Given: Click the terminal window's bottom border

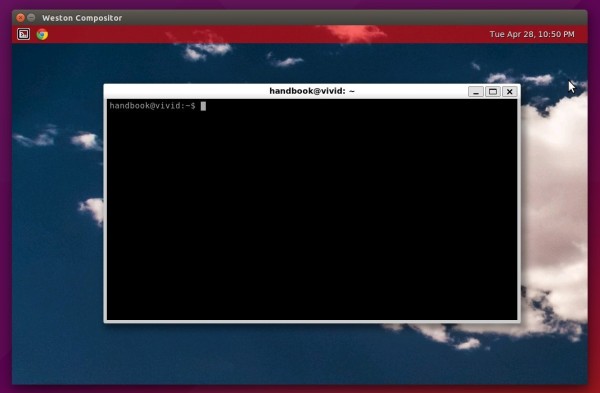Looking at the screenshot, I should [312, 321].
